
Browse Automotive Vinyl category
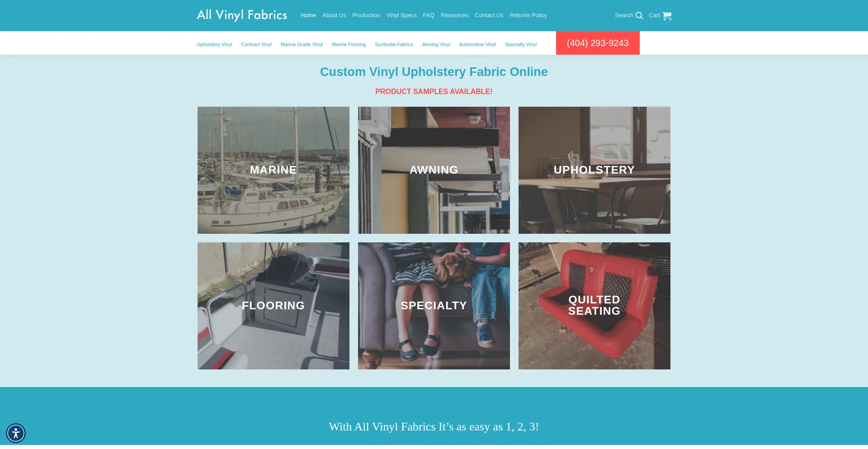[477, 44]
